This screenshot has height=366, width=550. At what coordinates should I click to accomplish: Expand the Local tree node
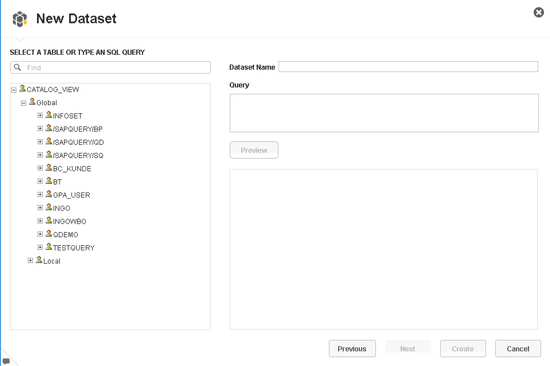click(30, 260)
